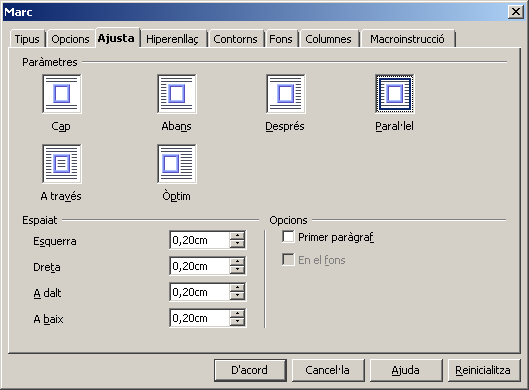Screen dimensions: 529x390
Task: Select the Cap wrap icon
Action: coord(62,94)
